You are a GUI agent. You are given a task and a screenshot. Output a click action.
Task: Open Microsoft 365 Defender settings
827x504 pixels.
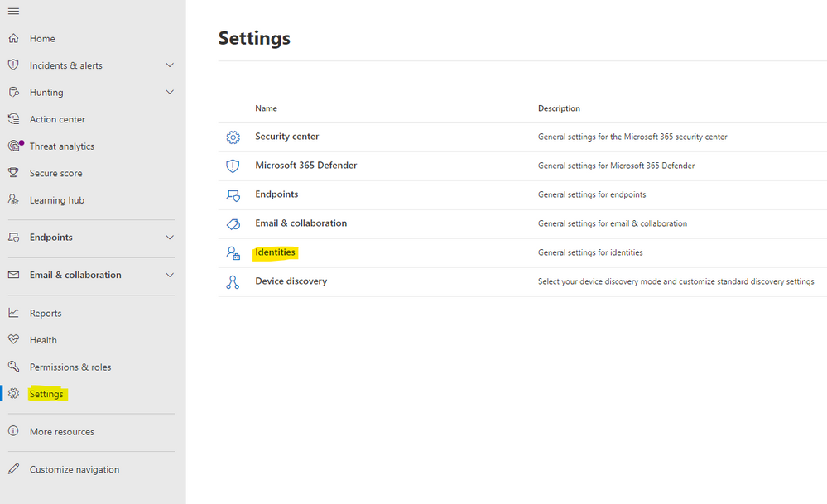306,165
